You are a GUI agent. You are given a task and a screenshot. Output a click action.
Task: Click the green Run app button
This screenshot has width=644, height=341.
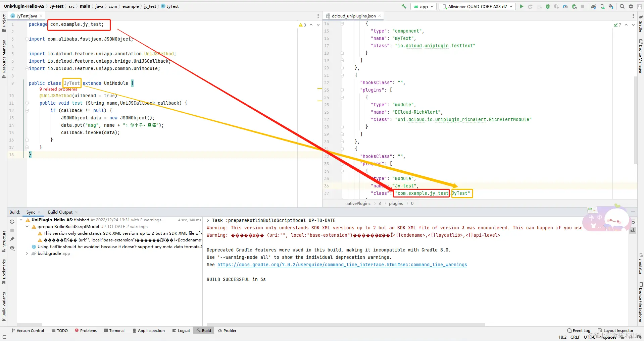pos(522,6)
